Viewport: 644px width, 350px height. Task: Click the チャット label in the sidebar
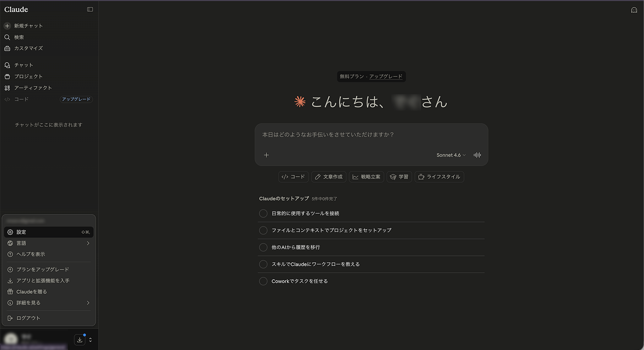(x=24, y=65)
